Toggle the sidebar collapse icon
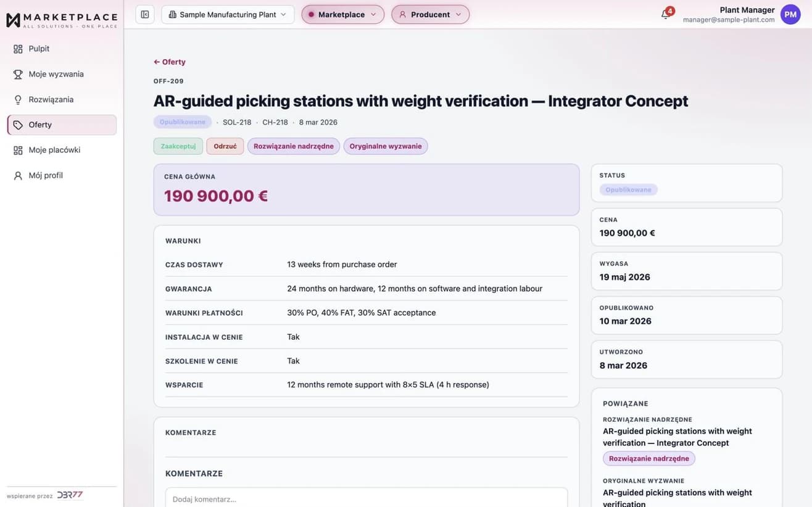The height and width of the screenshot is (507, 812). tap(145, 14)
